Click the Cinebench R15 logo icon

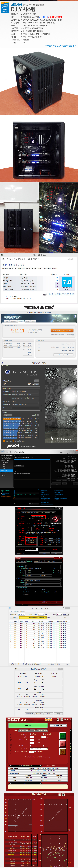[7, 372]
